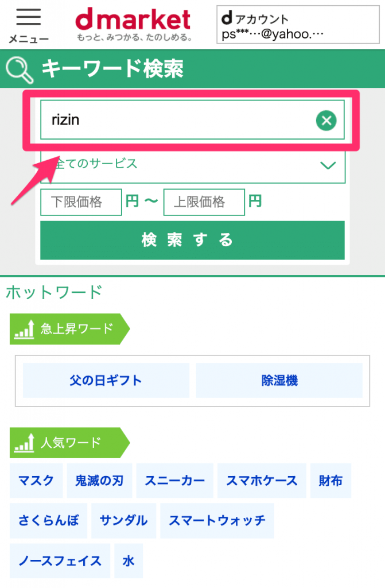Focus the minimum price field
The height and width of the screenshot is (588, 385).
pyautogui.click(x=81, y=202)
